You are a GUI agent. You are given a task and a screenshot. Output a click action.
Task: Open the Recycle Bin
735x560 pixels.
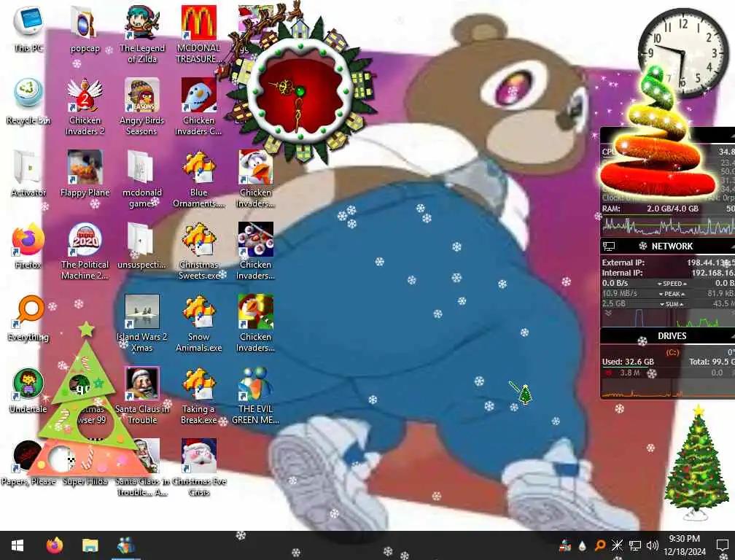(x=28, y=101)
